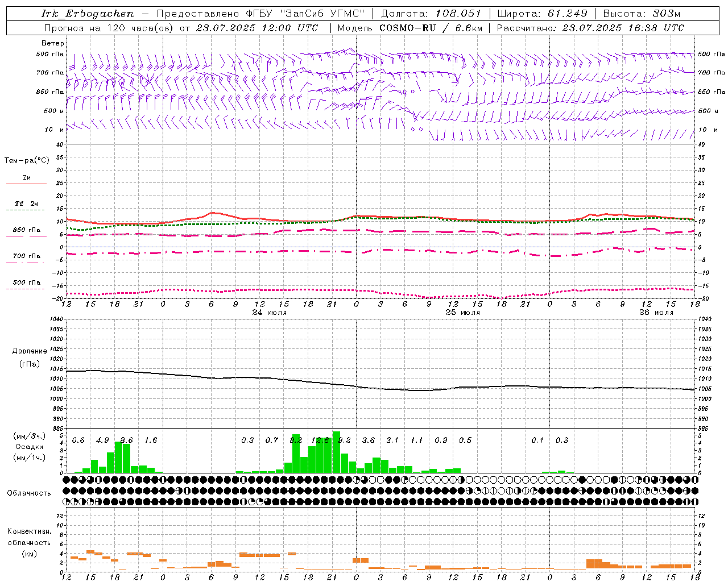The image size is (728, 582).
Task: Click the calculated time 23.07.2025 16:38 UTC
Action: (623, 28)
